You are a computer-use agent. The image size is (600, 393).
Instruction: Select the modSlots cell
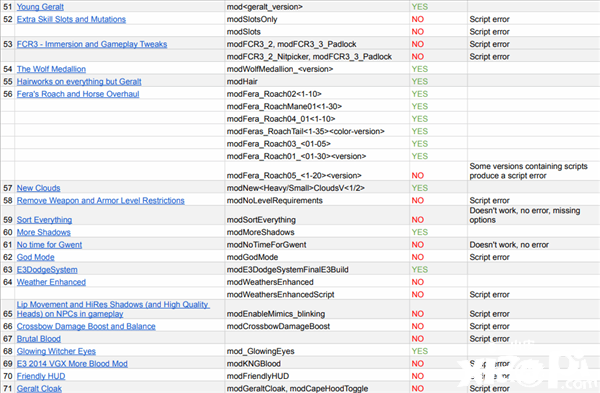click(317, 32)
